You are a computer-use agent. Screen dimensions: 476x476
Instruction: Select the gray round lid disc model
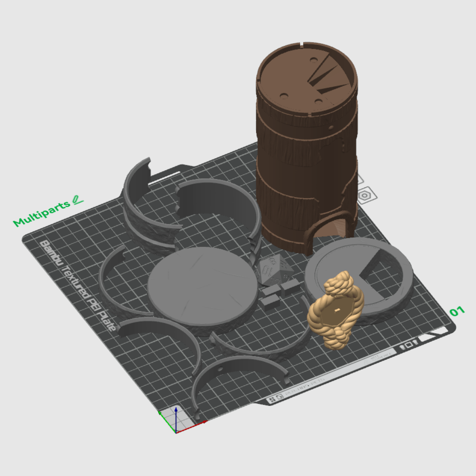coord(203,290)
